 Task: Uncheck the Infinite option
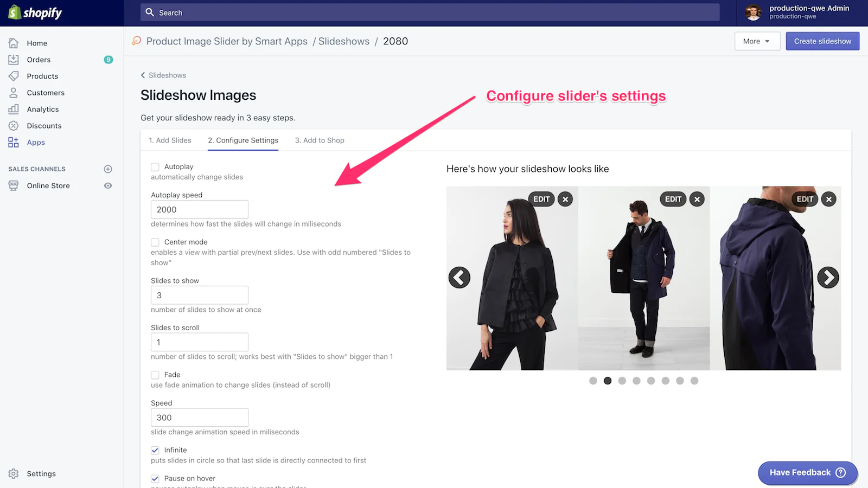pos(155,450)
